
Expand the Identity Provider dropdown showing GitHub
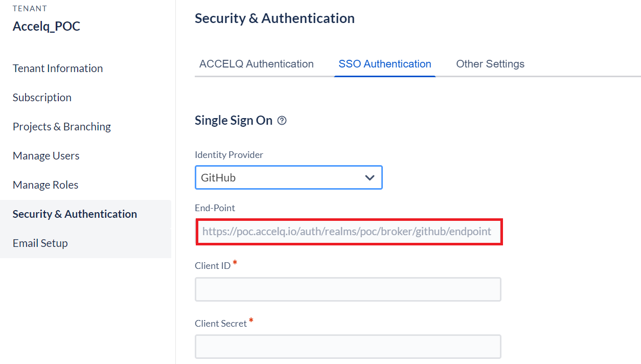(288, 178)
